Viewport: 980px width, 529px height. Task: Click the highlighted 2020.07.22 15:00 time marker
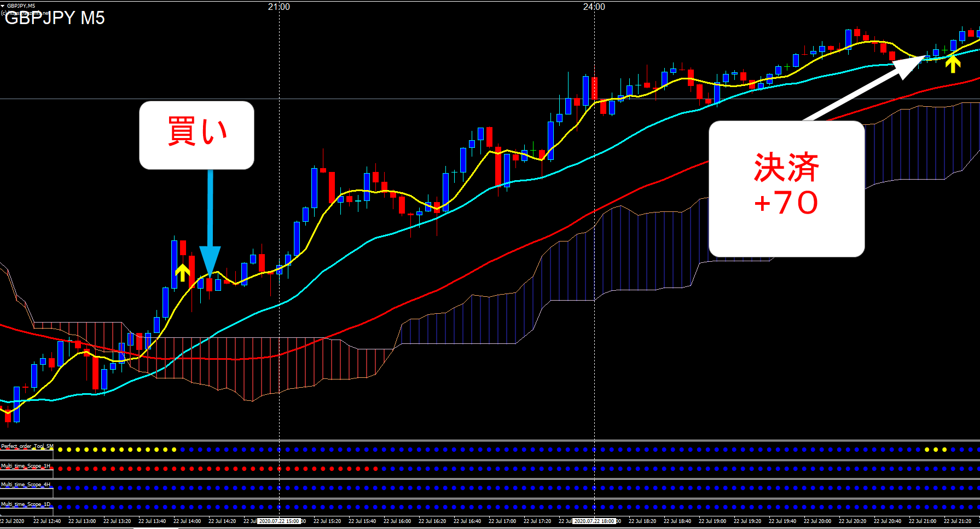(x=279, y=521)
